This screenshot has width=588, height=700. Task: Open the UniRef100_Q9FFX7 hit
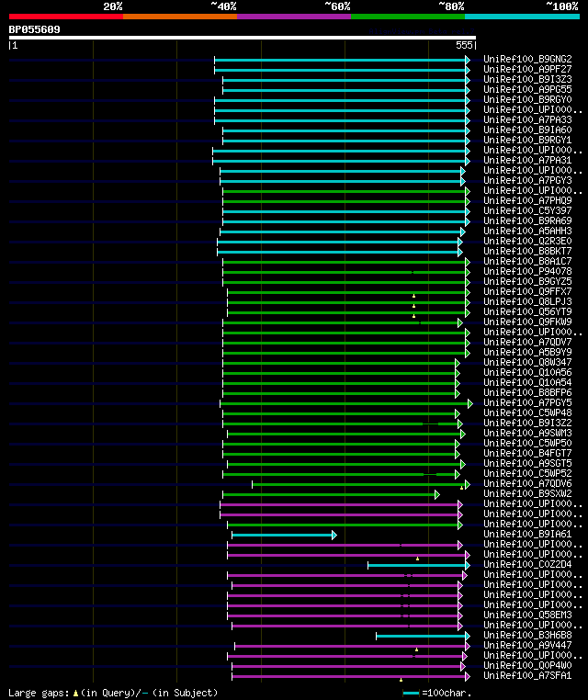[527, 291]
